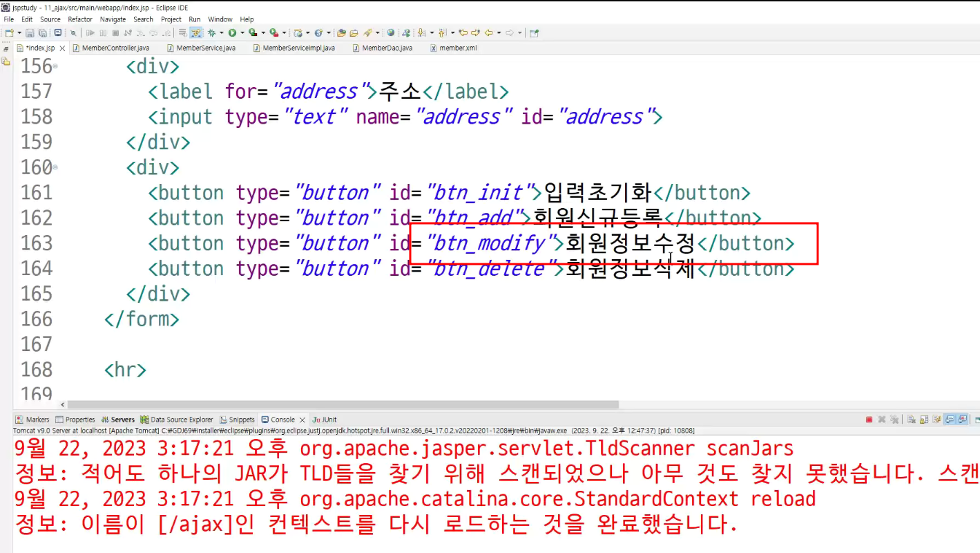The height and width of the screenshot is (553, 980).
Task: Toggle Word Wrap in Console toolbar
Action: pos(936,420)
